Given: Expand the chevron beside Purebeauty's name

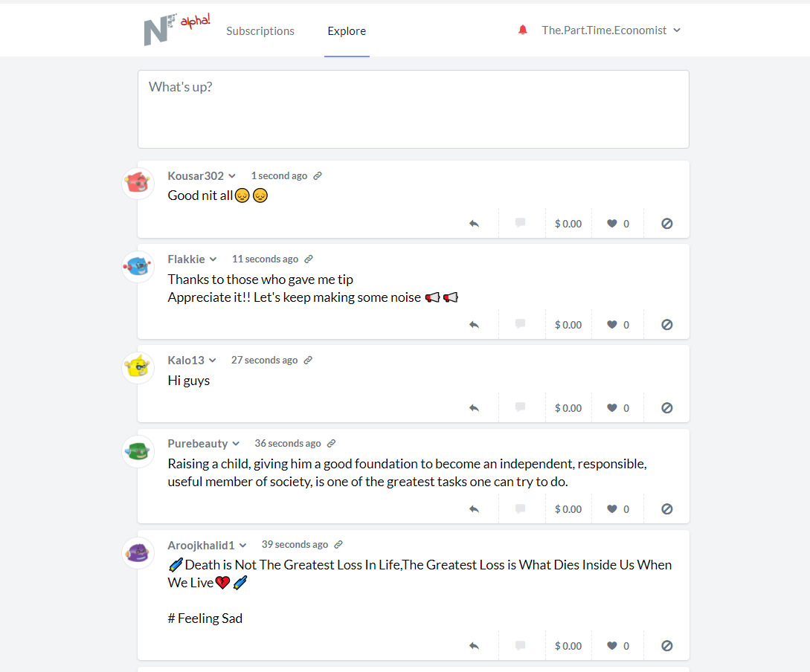Looking at the screenshot, I should 236,444.
